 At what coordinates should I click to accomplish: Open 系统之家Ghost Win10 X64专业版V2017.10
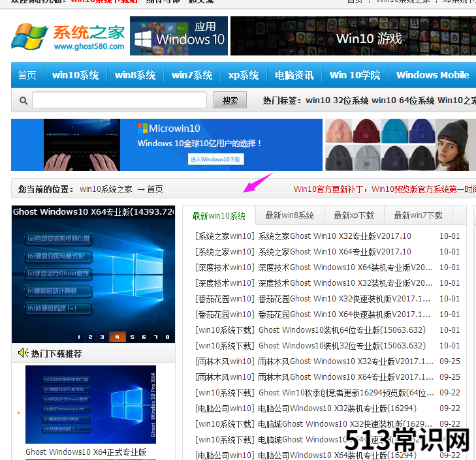[x=334, y=252]
